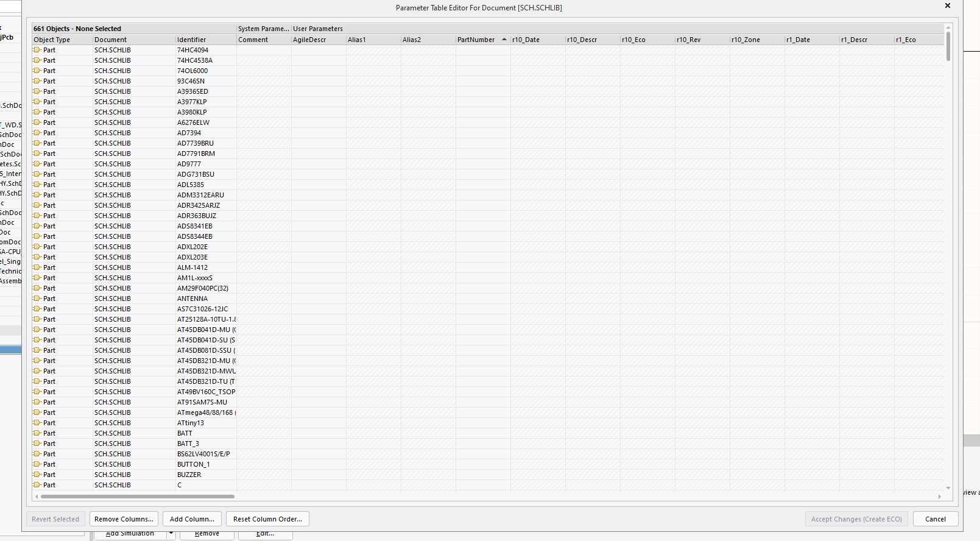Select the BS62LV4001S/E/P identifier cell
The height and width of the screenshot is (541, 980).
pos(206,454)
